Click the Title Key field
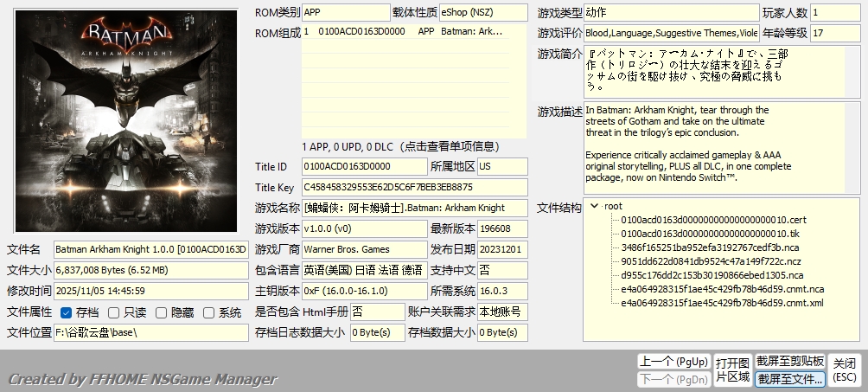The height and width of the screenshot is (392, 868). (x=415, y=187)
